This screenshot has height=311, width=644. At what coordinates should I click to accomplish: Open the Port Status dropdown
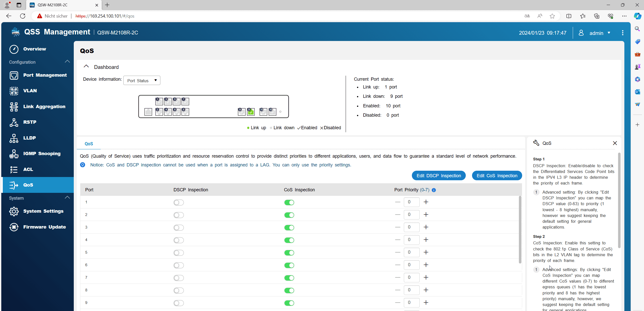(x=142, y=81)
